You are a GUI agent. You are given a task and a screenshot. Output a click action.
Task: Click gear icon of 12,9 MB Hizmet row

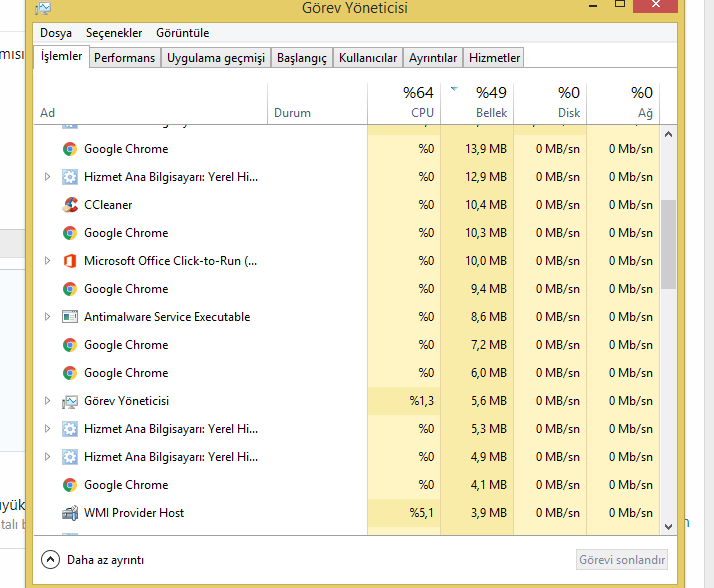point(70,177)
